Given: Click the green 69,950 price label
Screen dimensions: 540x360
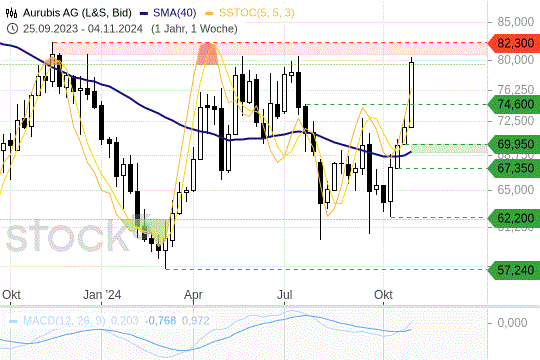Looking at the screenshot, I should [x=514, y=144].
